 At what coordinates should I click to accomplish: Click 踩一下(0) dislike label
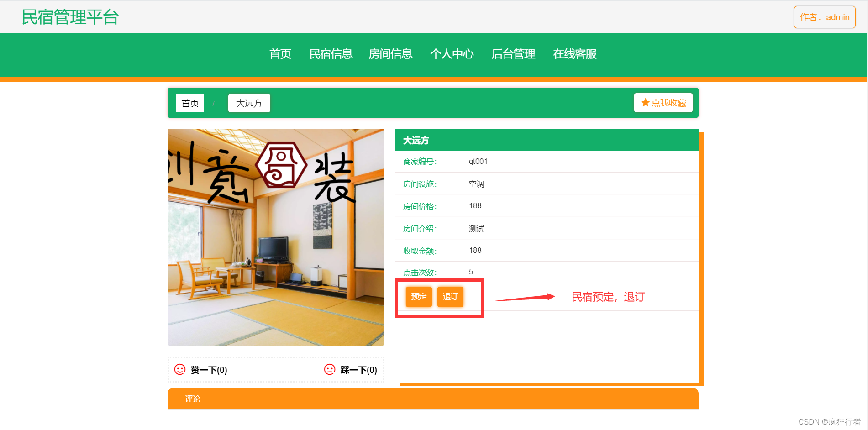tap(359, 370)
